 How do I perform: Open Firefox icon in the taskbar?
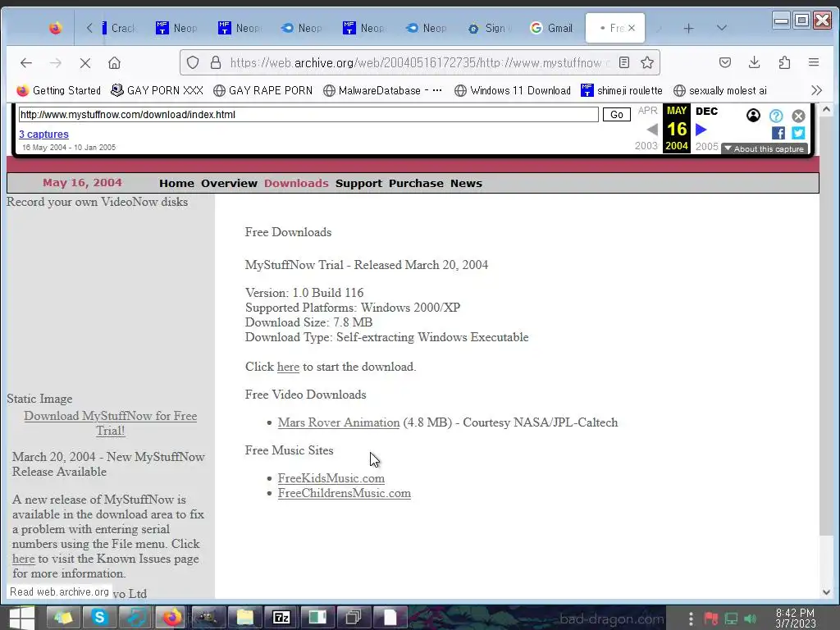[x=172, y=618]
